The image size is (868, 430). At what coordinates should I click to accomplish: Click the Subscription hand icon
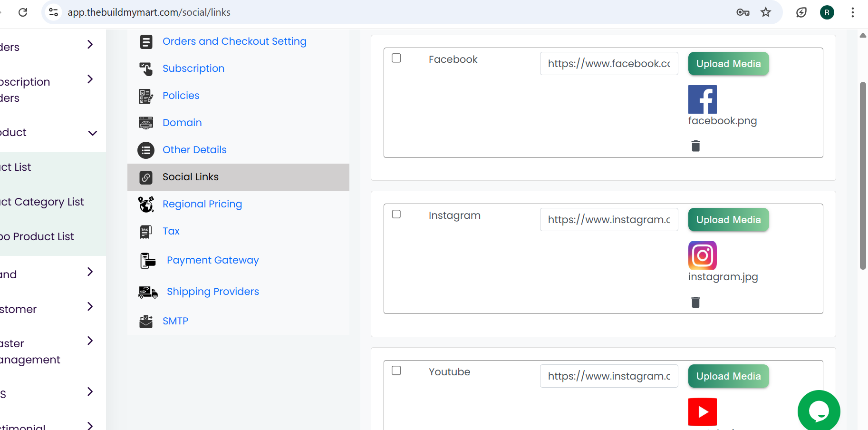pos(146,69)
